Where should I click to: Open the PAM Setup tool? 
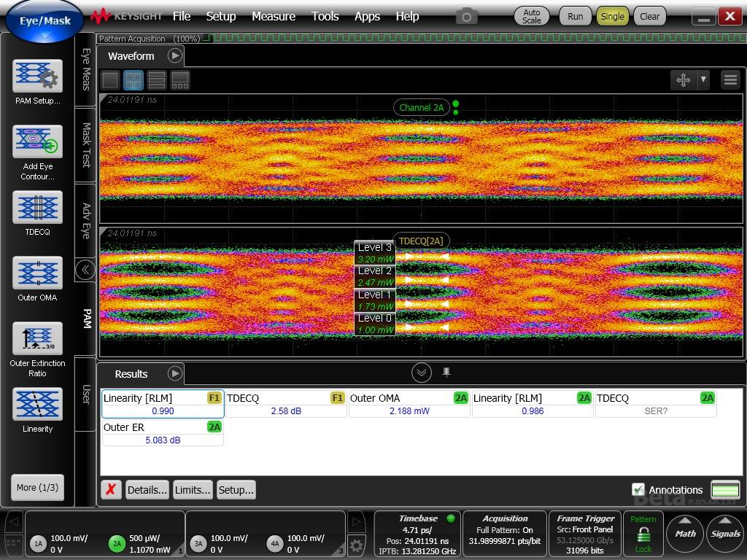coord(37,77)
